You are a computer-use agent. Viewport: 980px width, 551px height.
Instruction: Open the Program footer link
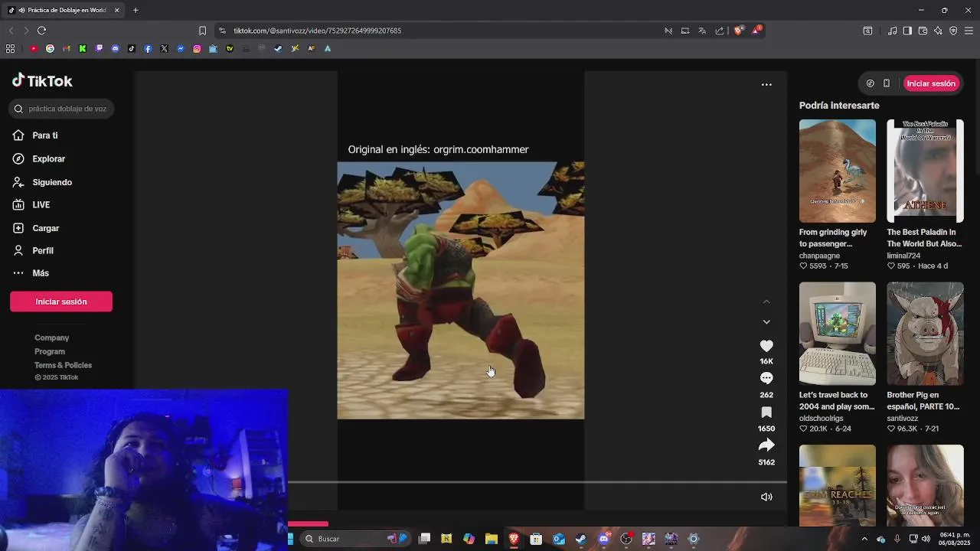tap(50, 351)
